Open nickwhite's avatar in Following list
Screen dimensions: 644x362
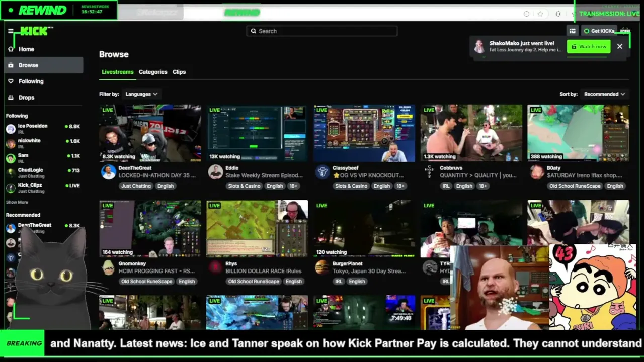point(11,143)
